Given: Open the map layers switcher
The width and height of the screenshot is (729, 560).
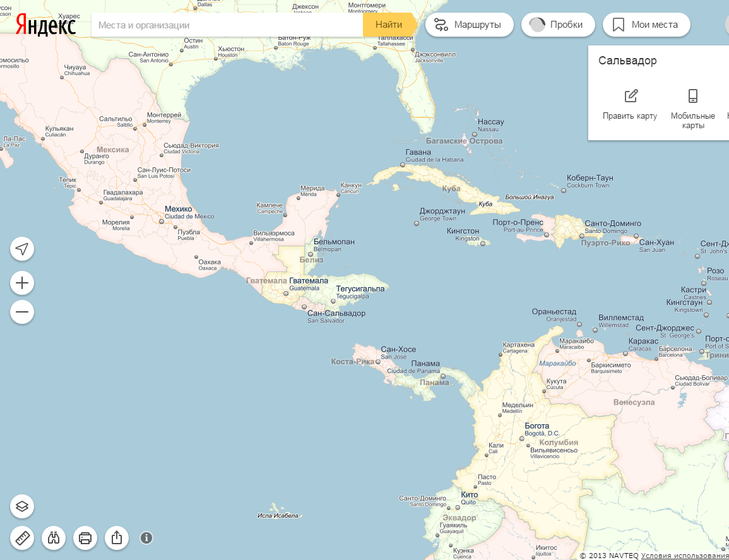Looking at the screenshot, I should click(x=22, y=506).
